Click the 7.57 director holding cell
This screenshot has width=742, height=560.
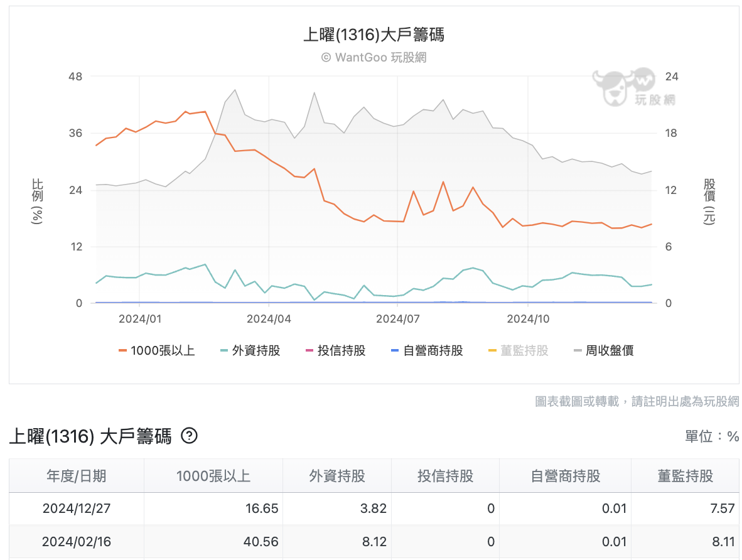click(x=686, y=509)
